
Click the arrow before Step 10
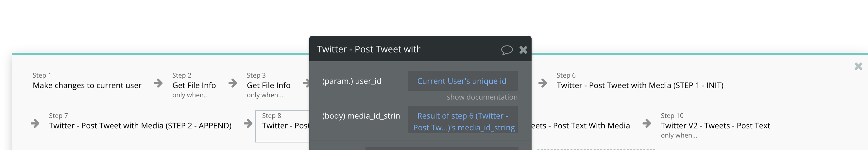pos(647,123)
